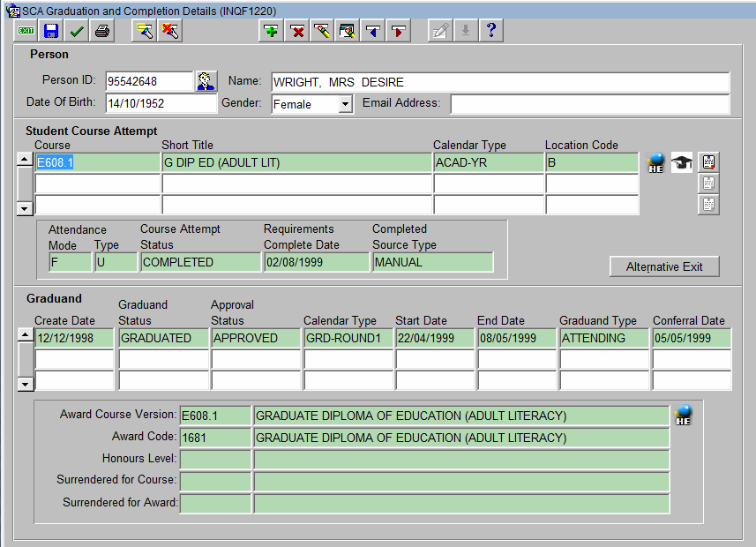Click the green plus Insert Record icon

(x=272, y=31)
